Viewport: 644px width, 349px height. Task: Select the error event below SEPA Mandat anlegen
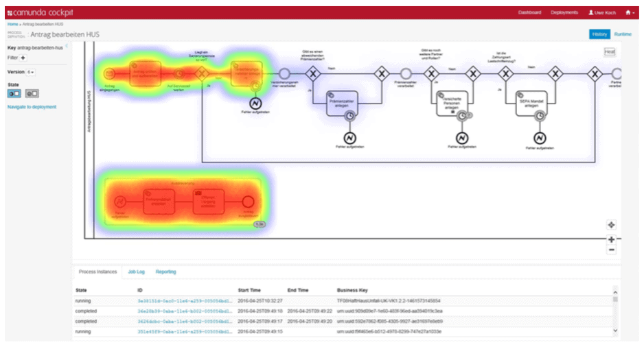coord(540,139)
